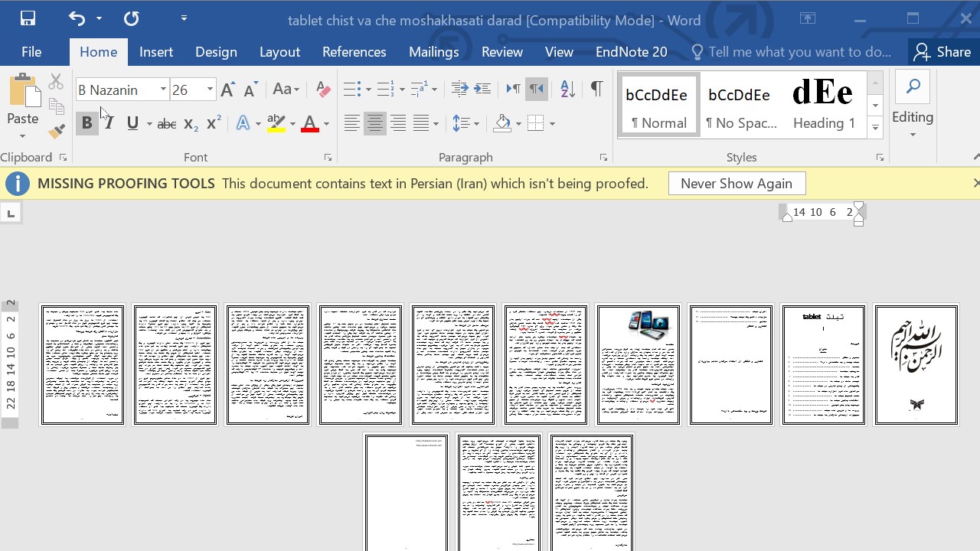Click the Copy icon
Screen dimensions: 980x551
click(x=56, y=106)
